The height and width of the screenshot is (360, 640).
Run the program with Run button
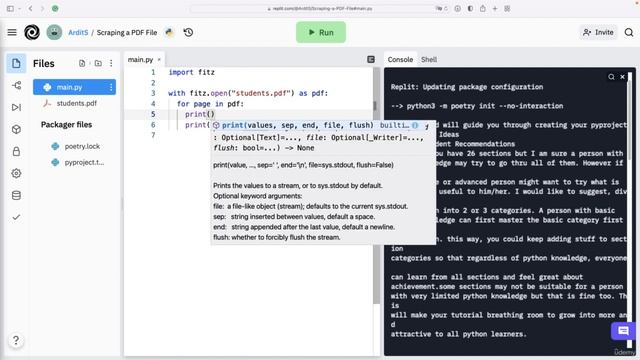point(321,32)
